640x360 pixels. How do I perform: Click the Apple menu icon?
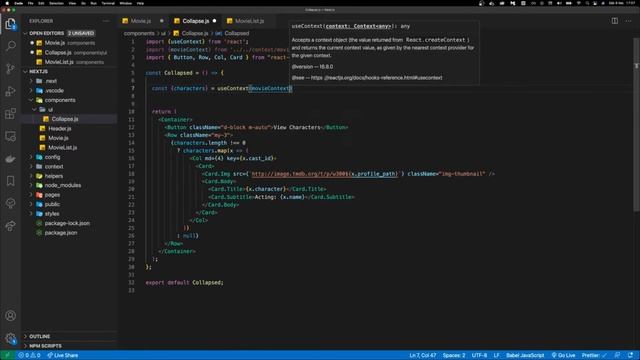(7, 3)
